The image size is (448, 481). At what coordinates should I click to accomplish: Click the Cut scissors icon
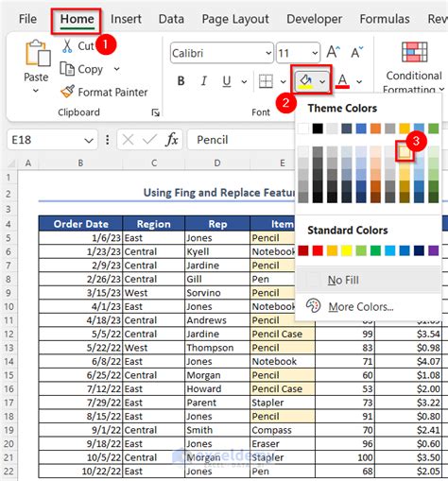pyautogui.click(x=67, y=46)
